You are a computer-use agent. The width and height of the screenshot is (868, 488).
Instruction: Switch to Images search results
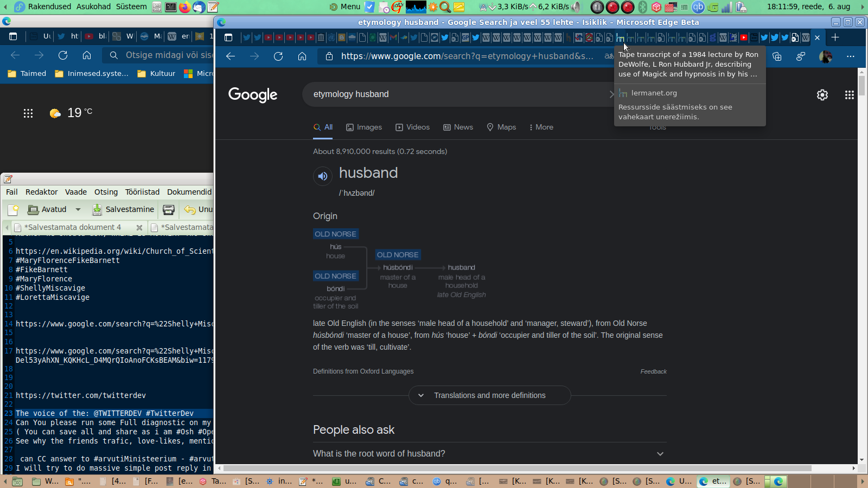pos(364,127)
